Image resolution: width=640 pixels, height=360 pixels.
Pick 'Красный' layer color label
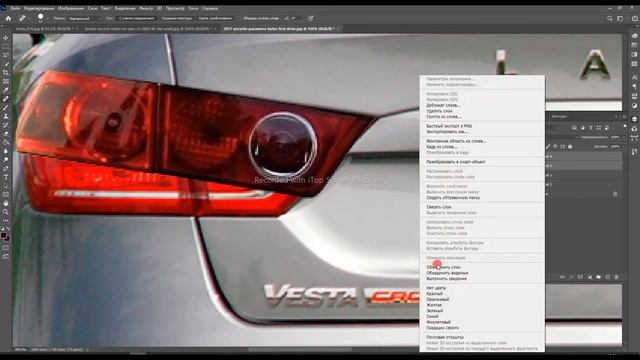(434, 294)
